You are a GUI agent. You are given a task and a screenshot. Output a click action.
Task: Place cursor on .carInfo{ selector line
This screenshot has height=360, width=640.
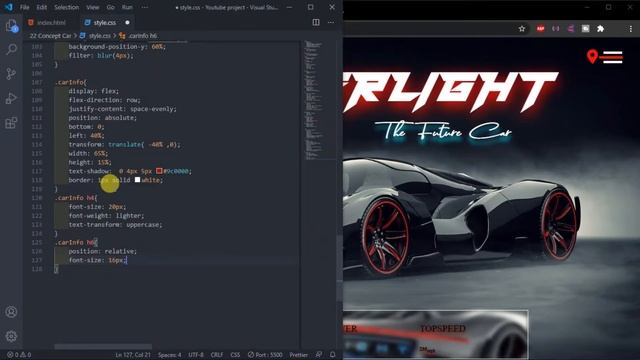pos(71,82)
